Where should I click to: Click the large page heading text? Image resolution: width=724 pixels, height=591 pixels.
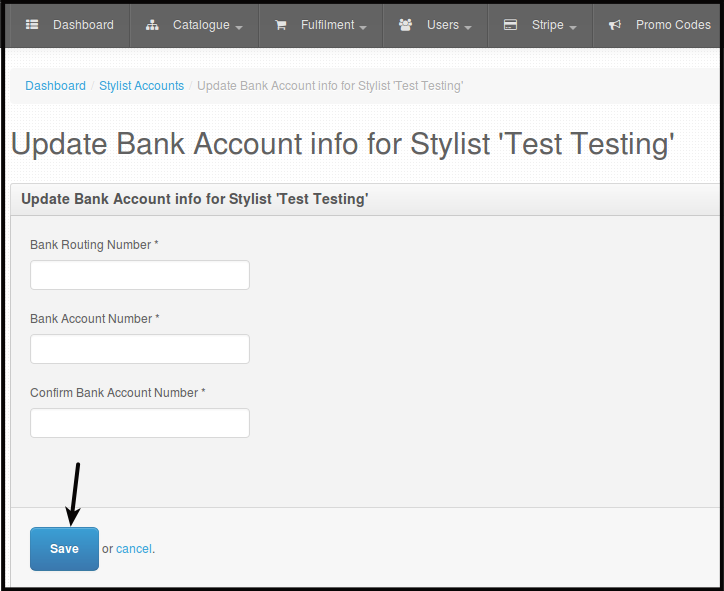[342, 144]
